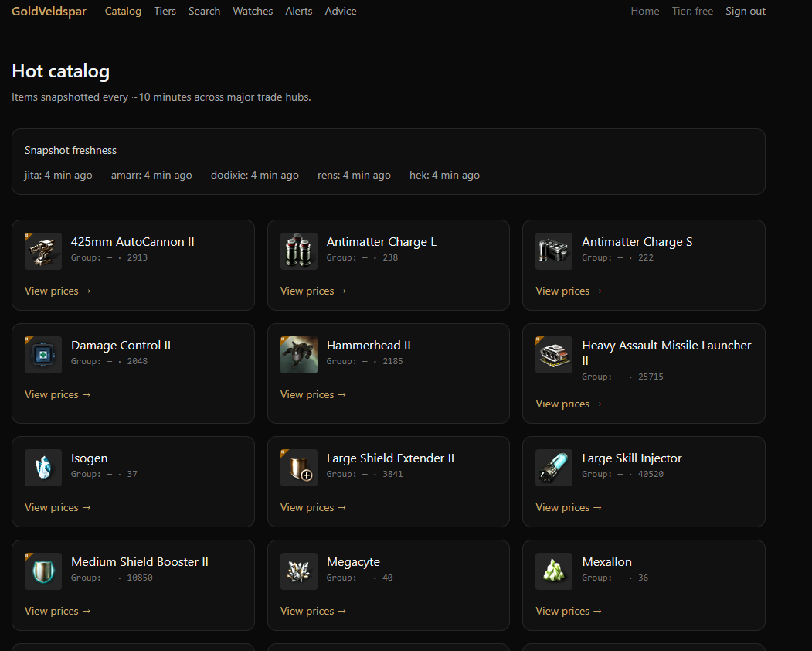The width and height of the screenshot is (812, 651).
Task: View prices for Antimatter Charge L
Action: (x=313, y=291)
